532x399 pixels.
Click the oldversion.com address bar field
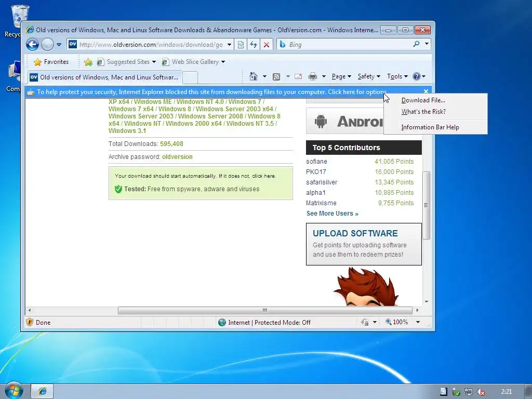(x=150, y=45)
